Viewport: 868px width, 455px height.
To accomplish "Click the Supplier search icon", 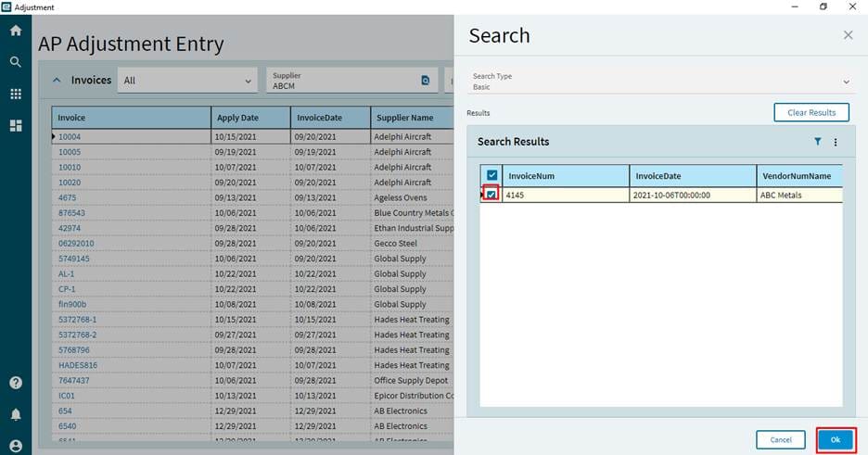I will 425,81.
